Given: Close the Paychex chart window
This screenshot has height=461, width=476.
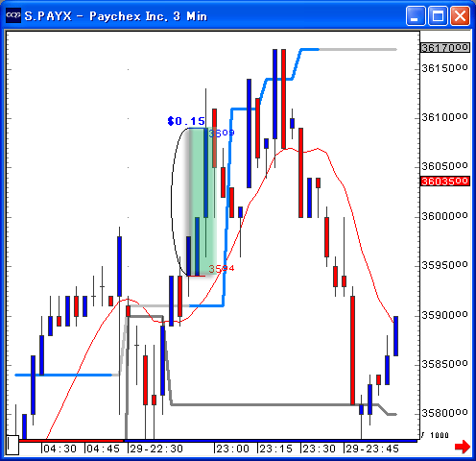Looking at the screenshot, I should [460, 15].
